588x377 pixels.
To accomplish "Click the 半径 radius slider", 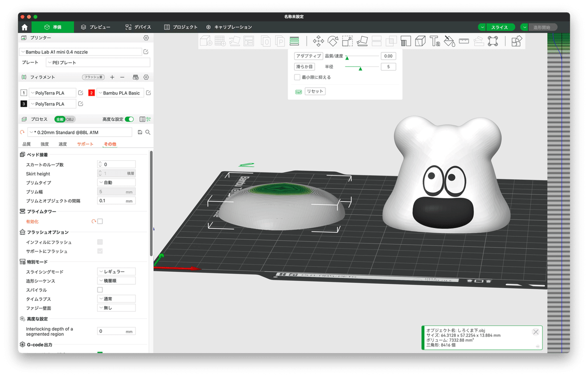I will [x=362, y=67].
